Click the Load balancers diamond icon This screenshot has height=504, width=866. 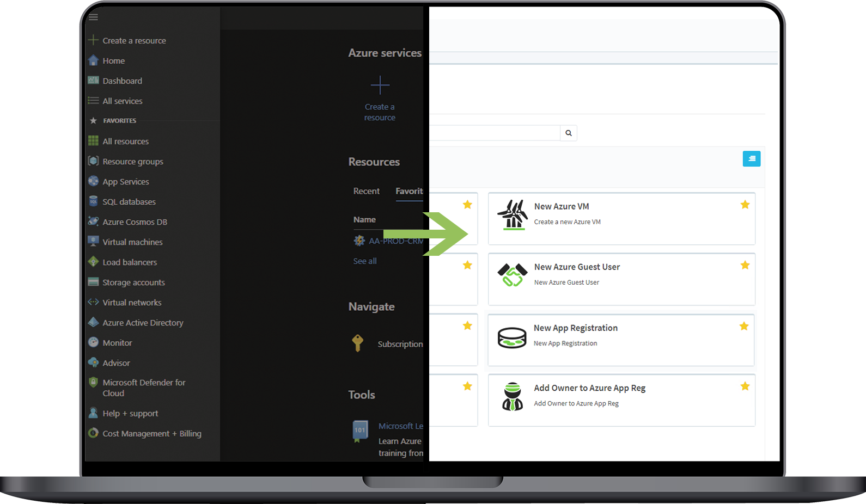point(94,262)
